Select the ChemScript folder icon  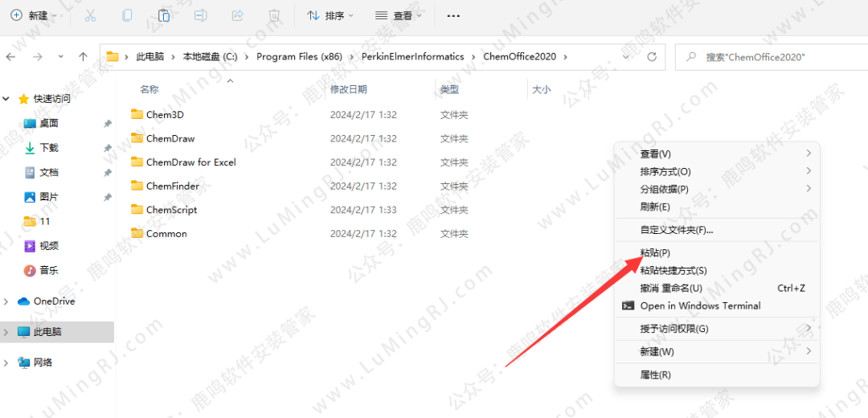137,209
